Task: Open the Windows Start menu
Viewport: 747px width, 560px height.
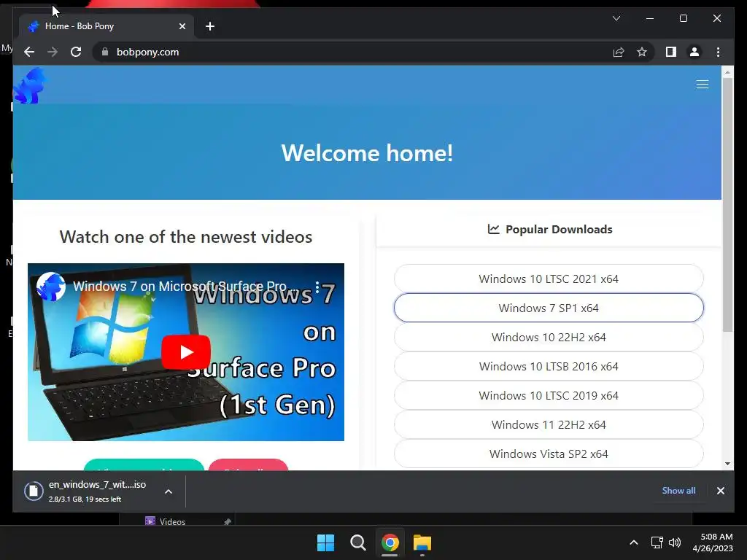Action: click(326, 542)
